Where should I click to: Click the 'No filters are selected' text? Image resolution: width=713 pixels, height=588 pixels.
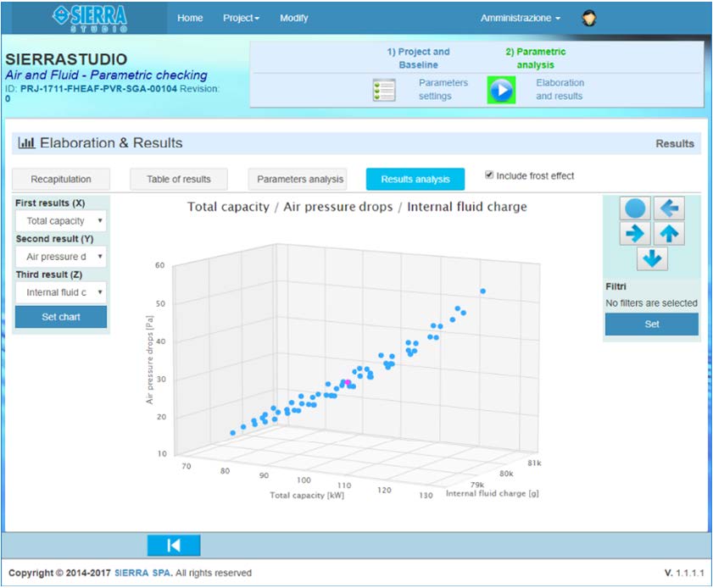coord(651,303)
